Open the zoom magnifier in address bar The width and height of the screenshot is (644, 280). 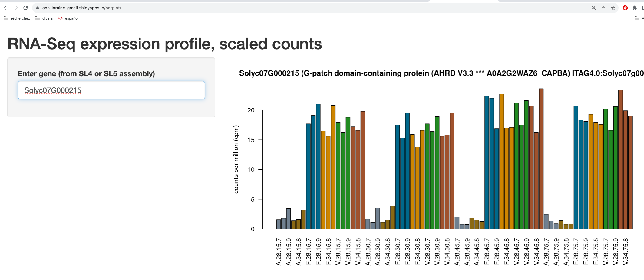coord(593,8)
